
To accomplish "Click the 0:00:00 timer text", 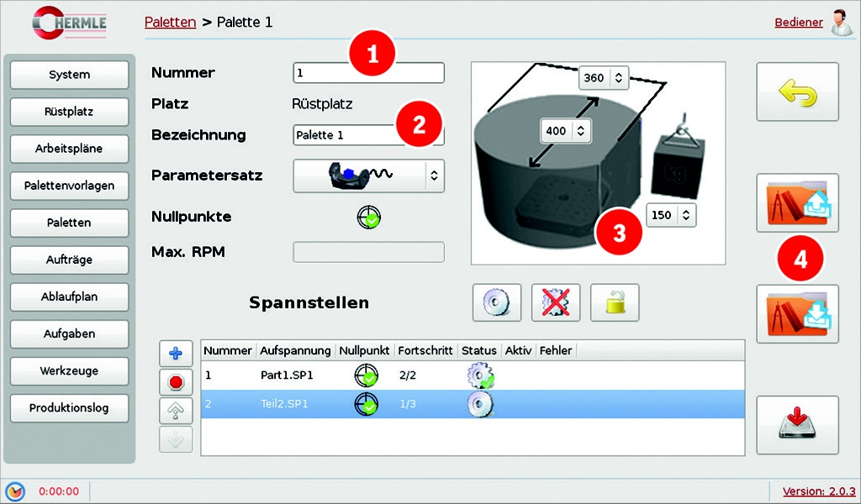I will [59, 491].
